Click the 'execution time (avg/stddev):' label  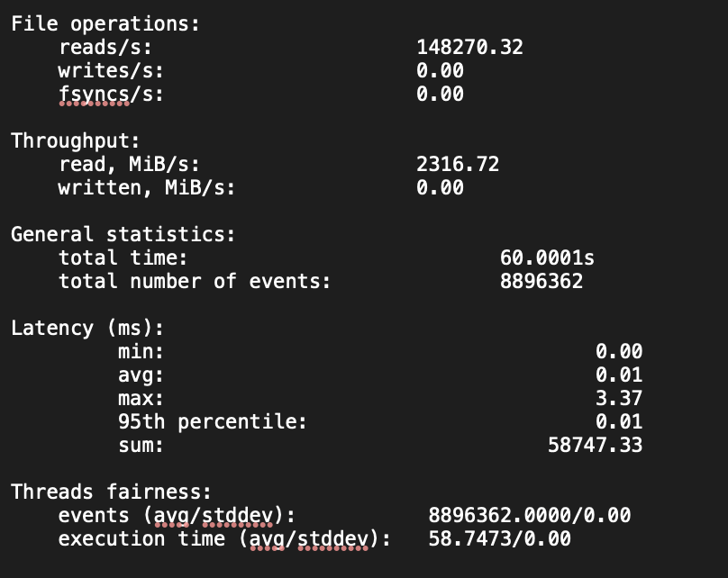[224, 539]
